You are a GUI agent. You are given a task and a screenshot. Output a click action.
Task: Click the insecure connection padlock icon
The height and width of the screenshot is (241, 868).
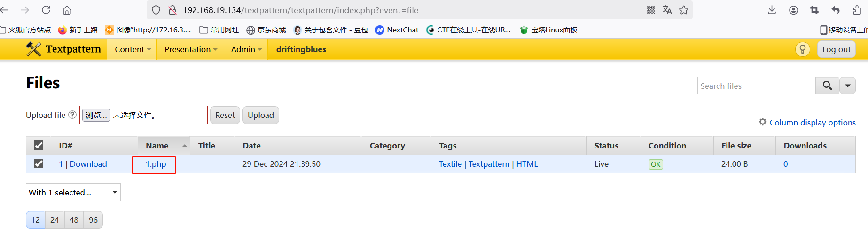click(x=172, y=10)
